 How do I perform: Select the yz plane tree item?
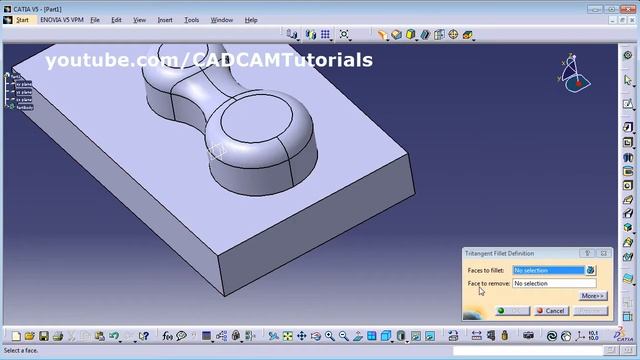pos(24,92)
